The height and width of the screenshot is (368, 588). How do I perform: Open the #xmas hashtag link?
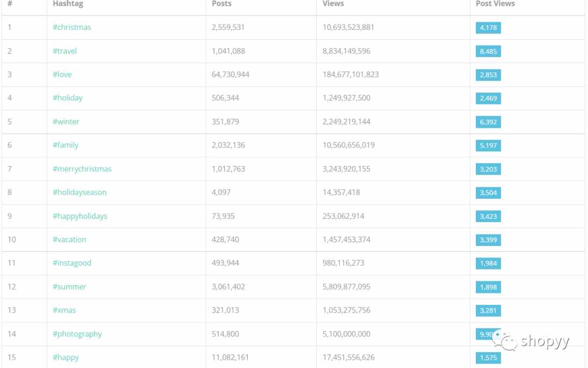(x=64, y=310)
